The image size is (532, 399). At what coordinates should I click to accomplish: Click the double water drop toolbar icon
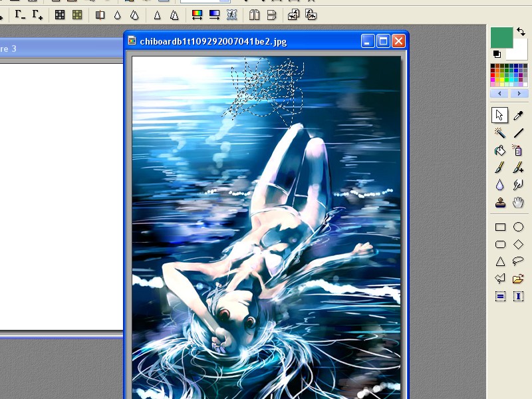[135, 15]
